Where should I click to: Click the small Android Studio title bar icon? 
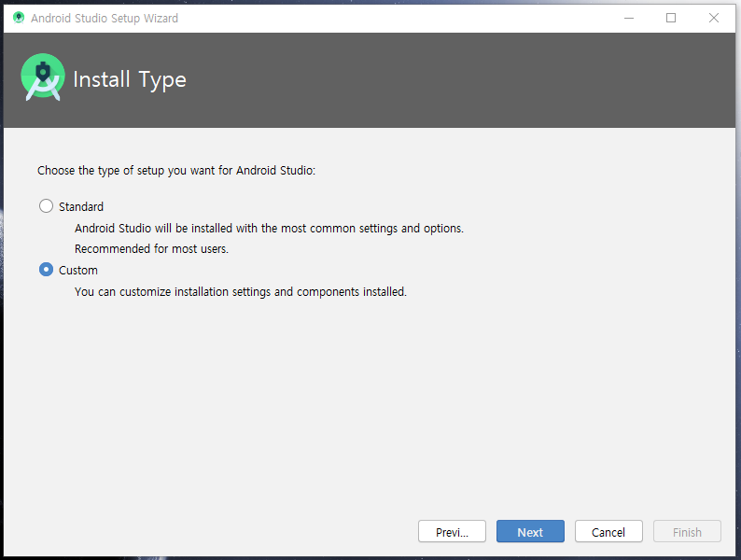tap(19, 18)
